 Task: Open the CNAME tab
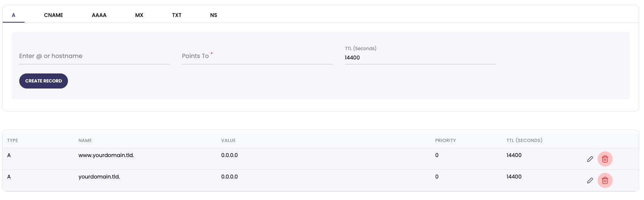tap(54, 15)
